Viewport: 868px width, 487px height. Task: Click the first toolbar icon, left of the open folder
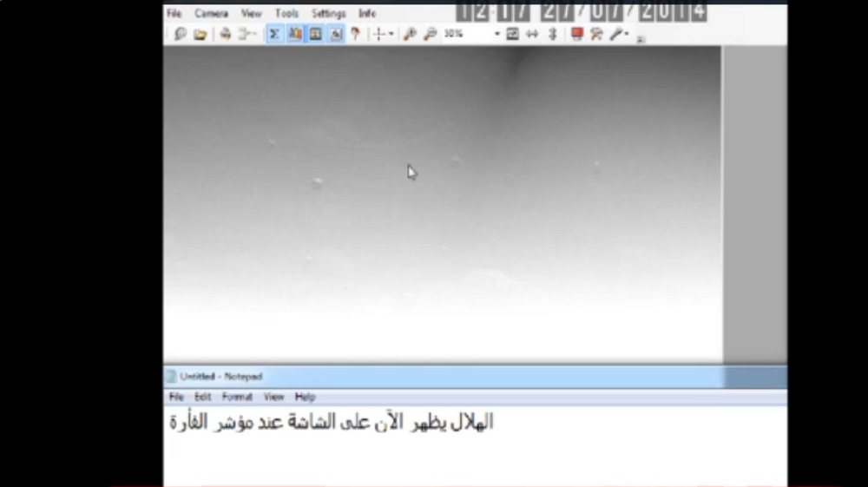click(x=180, y=34)
